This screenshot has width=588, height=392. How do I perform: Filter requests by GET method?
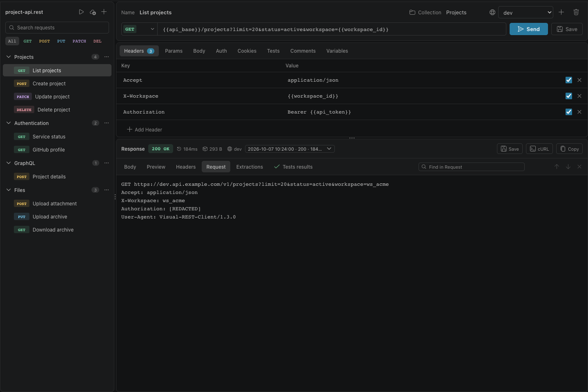[28, 41]
